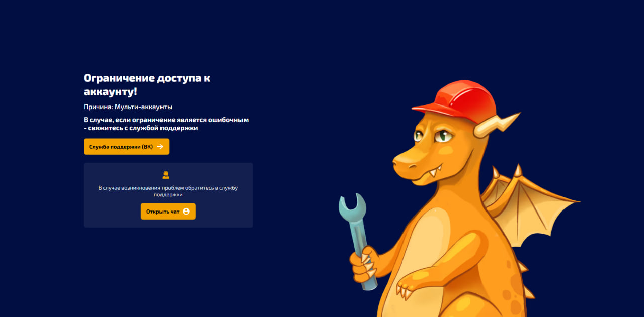
Task: Click the arrow icon on support button
Action: [x=160, y=147]
